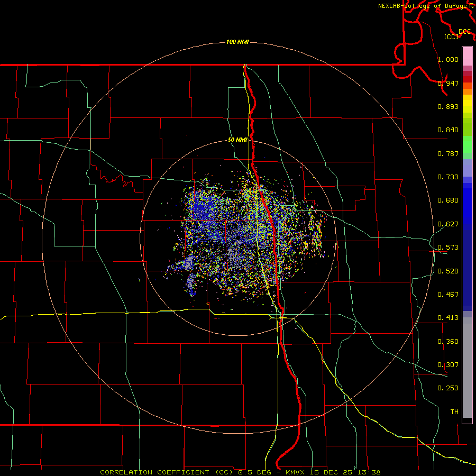
Task: Click the DCC label above the color scale
Action: pos(465,32)
